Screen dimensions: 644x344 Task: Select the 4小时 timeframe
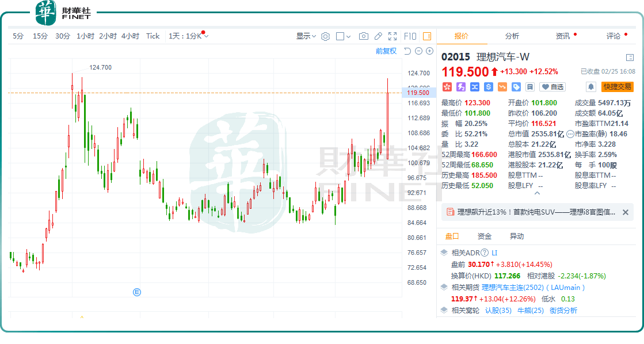point(130,36)
